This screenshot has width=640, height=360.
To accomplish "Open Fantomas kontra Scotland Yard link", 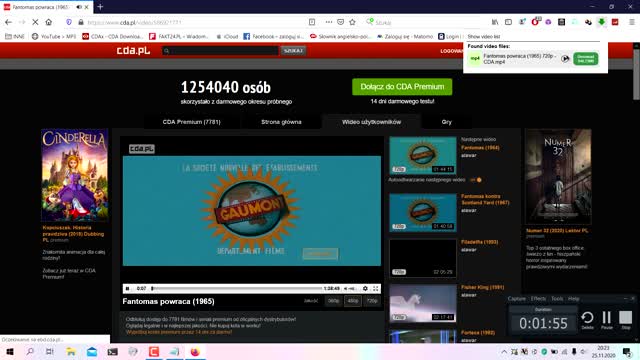I will coord(485,199).
